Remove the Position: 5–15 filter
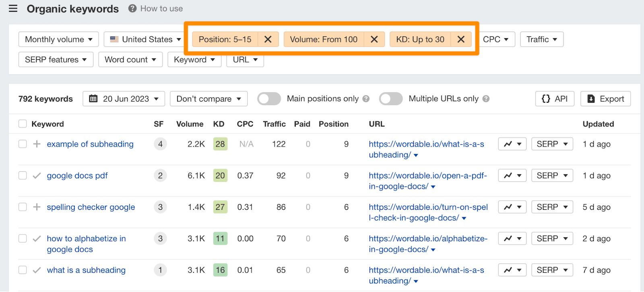This screenshot has width=644, height=292. (x=268, y=39)
